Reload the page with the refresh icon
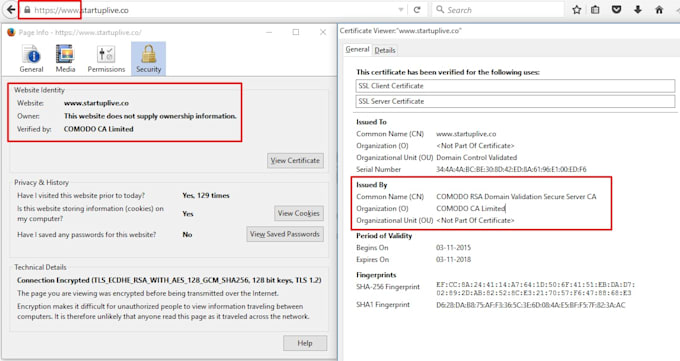This screenshot has height=361, width=680. pyautogui.click(x=417, y=10)
